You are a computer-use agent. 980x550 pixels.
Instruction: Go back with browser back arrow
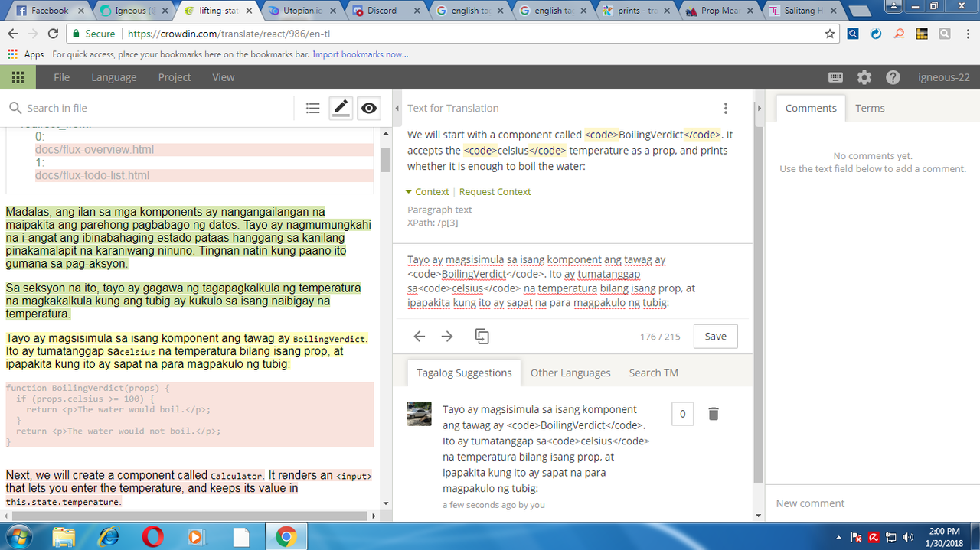(x=12, y=34)
